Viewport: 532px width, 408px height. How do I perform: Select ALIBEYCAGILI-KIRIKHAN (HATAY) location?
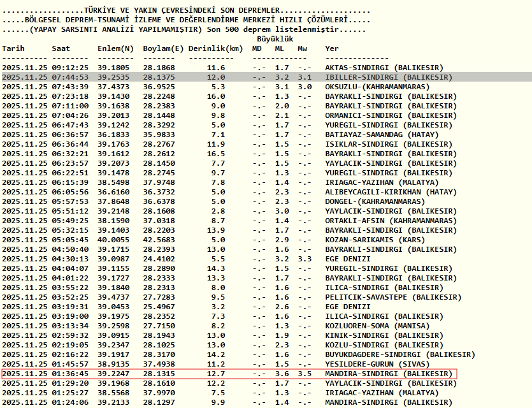[391, 192]
